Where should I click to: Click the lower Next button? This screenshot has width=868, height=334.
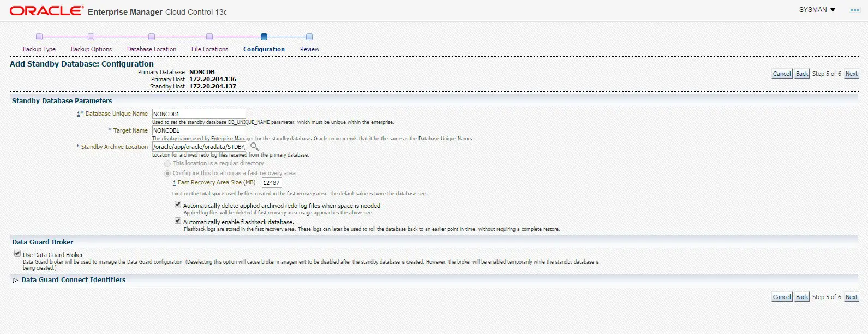852,297
